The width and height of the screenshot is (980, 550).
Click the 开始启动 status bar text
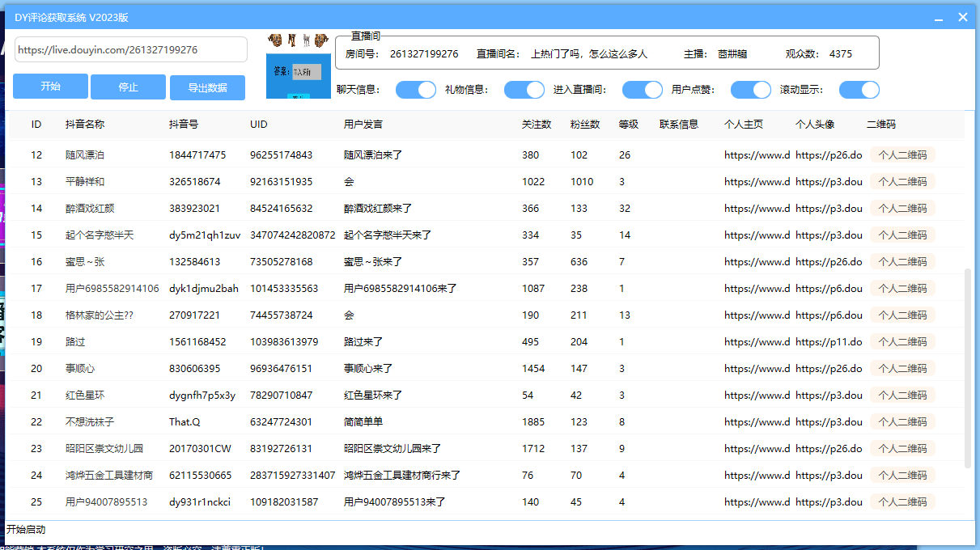click(x=26, y=530)
